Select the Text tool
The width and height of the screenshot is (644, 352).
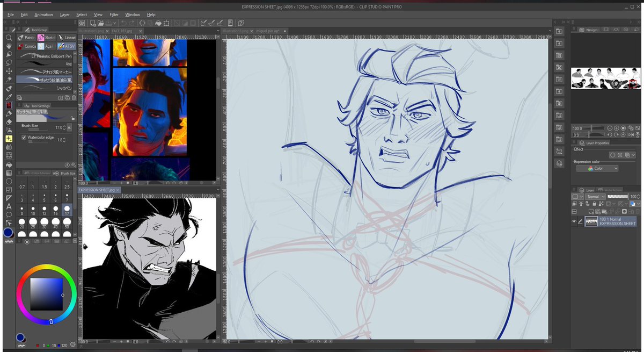[9, 205]
